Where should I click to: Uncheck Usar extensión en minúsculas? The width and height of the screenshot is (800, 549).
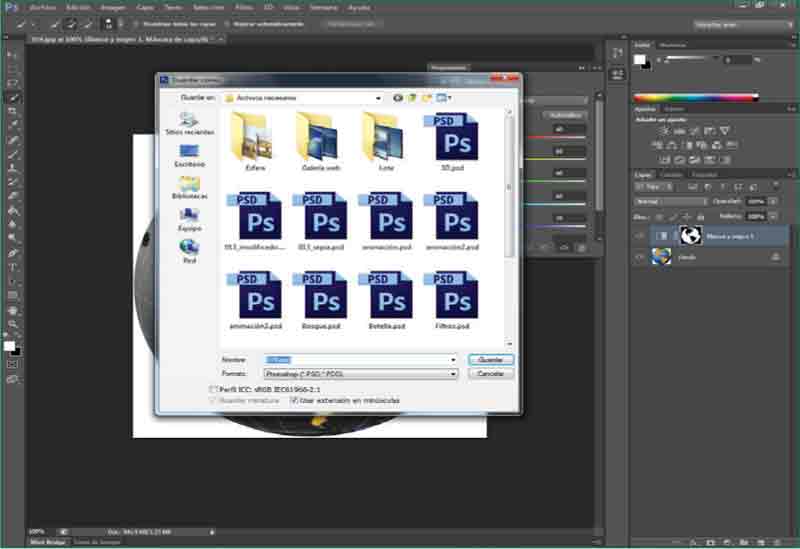click(x=294, y=400)
